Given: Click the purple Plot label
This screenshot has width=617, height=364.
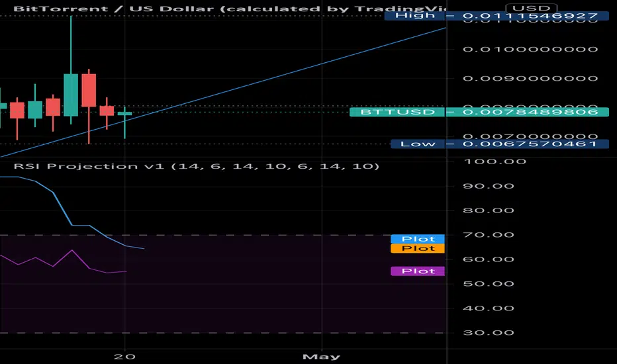Looking at the screenshot, I should [418, 271].
